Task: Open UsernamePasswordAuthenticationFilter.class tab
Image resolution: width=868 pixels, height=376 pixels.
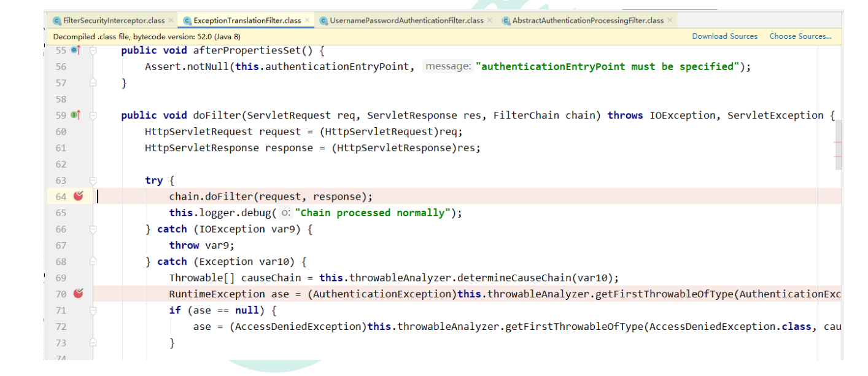Action: 406,20
